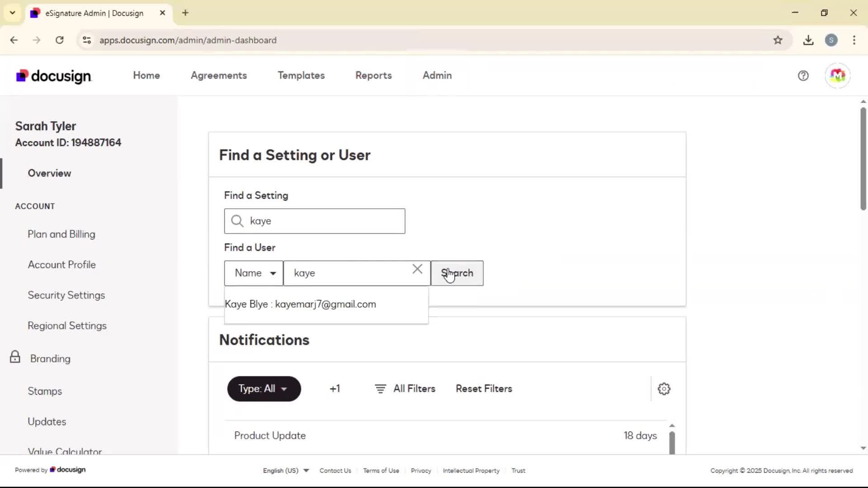Minimize the browser window
The width and height of the screenshot is (868, 488).
795,13
